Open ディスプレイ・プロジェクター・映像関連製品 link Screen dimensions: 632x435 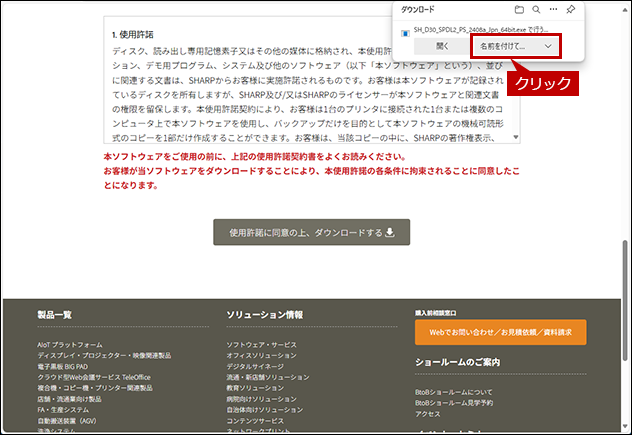(x=104, y=356)
